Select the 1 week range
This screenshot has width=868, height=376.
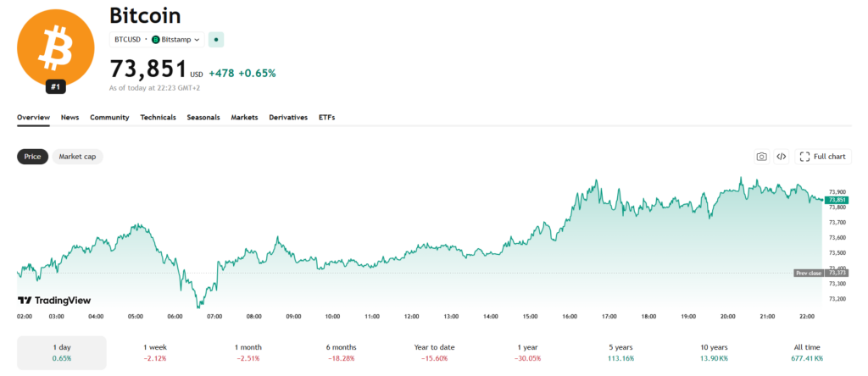(x=155, y=353)
